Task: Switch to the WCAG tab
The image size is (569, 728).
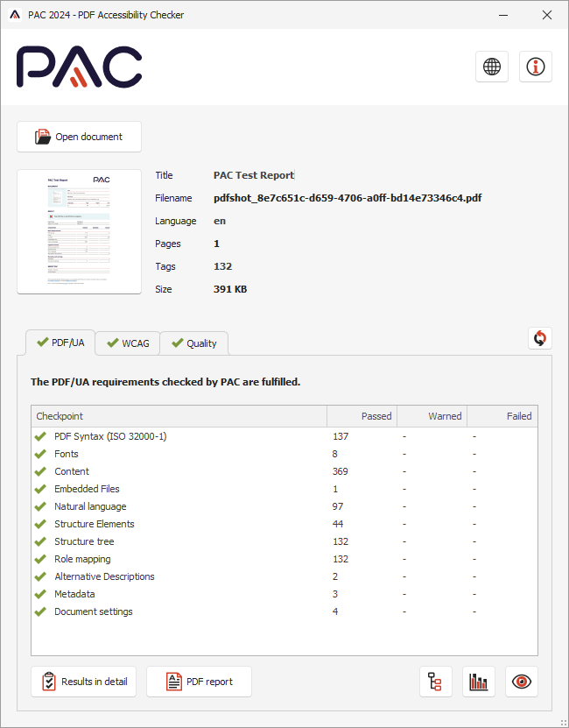Action: tap(128, 343)
